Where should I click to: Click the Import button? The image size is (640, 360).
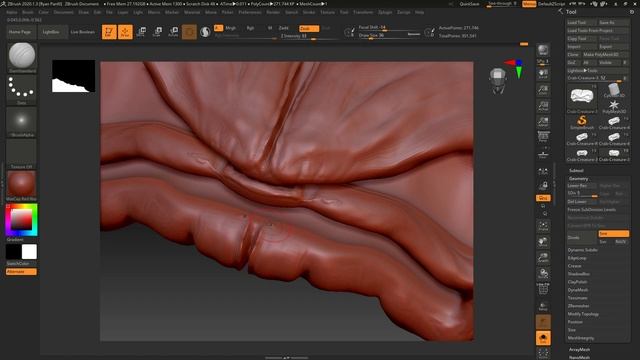click(x=581, y=47)
